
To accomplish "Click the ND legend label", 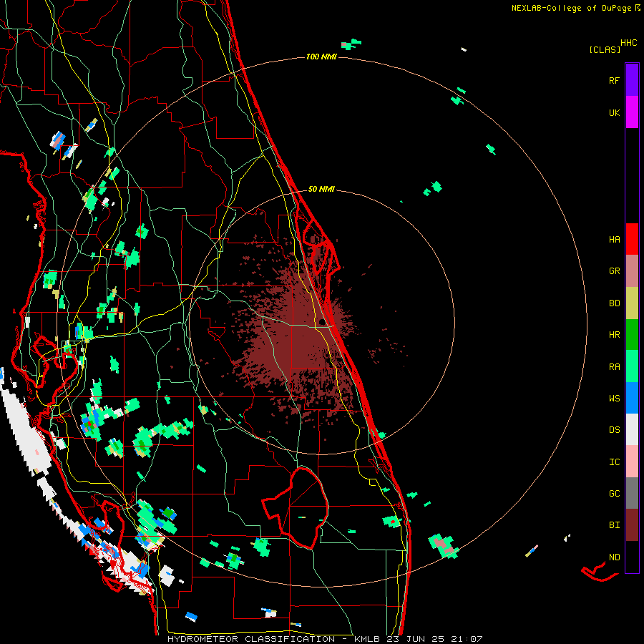I will coord(614,557).
